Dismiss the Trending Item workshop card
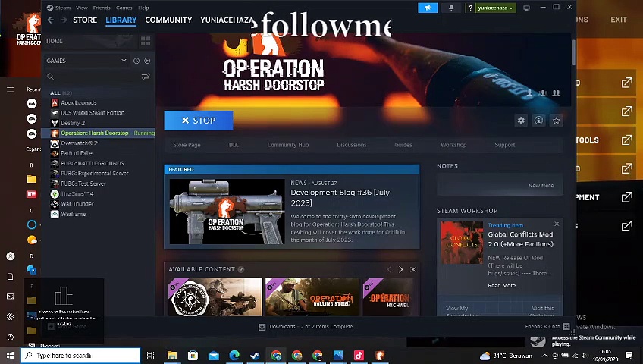This screenshot has width=643, height=364. 557,224
